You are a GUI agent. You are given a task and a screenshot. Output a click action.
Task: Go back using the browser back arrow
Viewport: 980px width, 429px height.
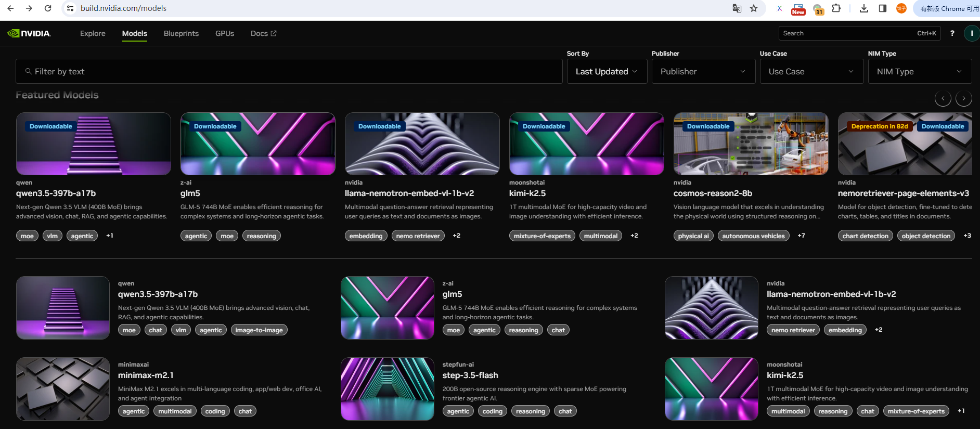click(10, 8)
